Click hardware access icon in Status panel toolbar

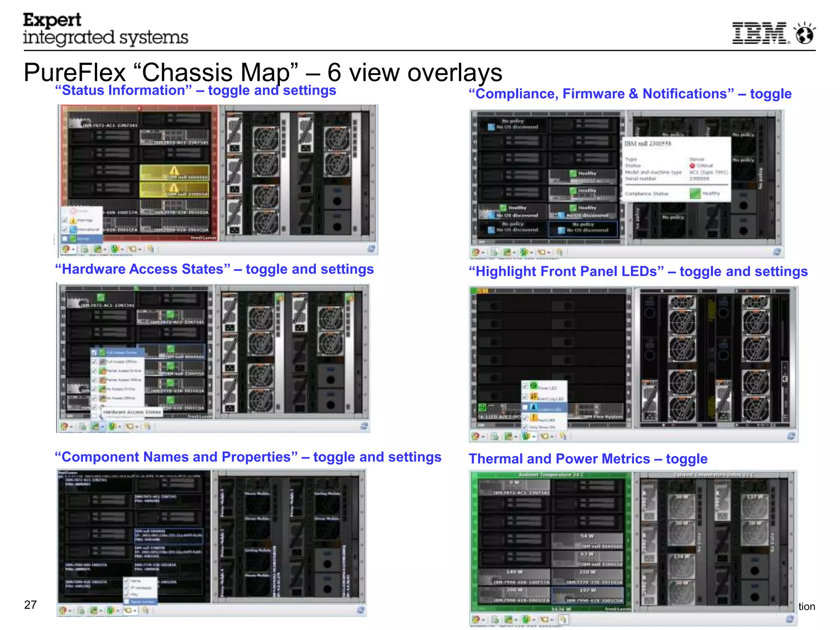click(x=98, y=249)
